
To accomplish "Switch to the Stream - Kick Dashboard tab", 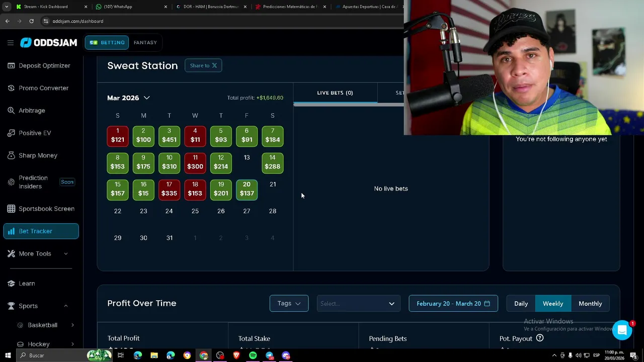I will coord(51,7).
